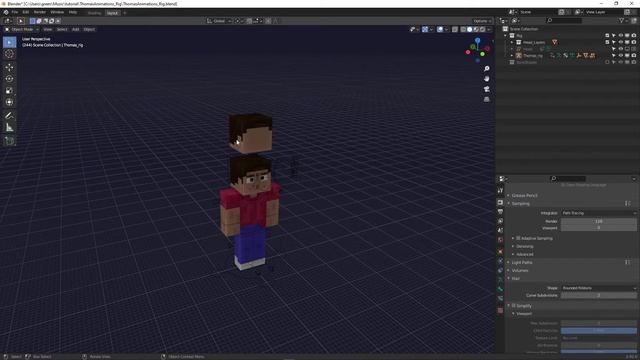Open the Render properties tab icon

(500, 202)
